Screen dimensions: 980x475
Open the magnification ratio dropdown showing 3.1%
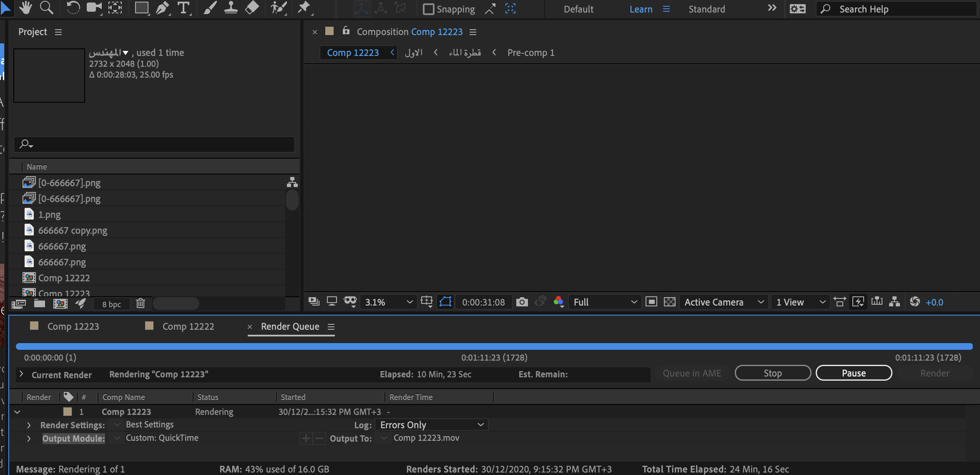click(x=388, y=302)
